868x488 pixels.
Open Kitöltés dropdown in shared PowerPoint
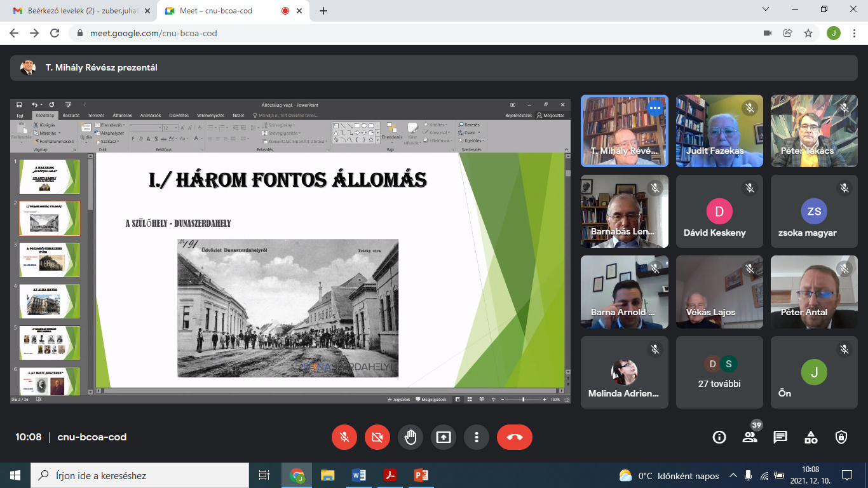pos(435,125)
